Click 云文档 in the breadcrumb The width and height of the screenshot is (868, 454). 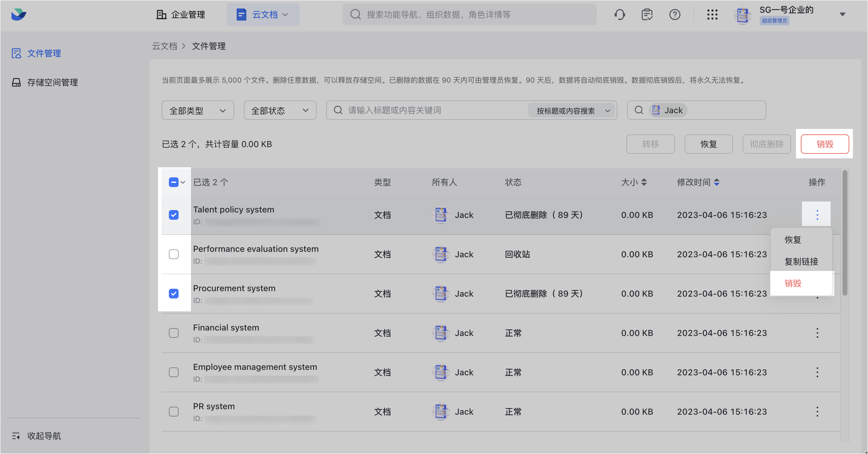[x=164, y=46]
